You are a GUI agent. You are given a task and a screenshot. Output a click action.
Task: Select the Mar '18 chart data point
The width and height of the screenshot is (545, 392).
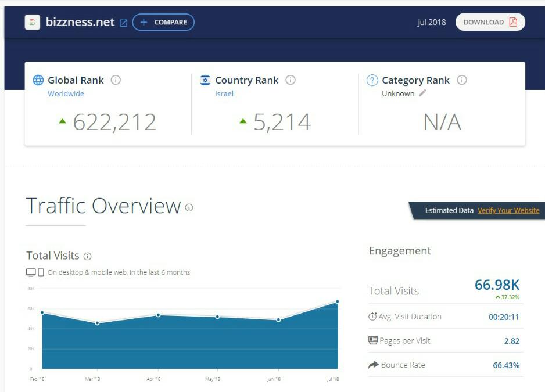(x=97, y=323)
